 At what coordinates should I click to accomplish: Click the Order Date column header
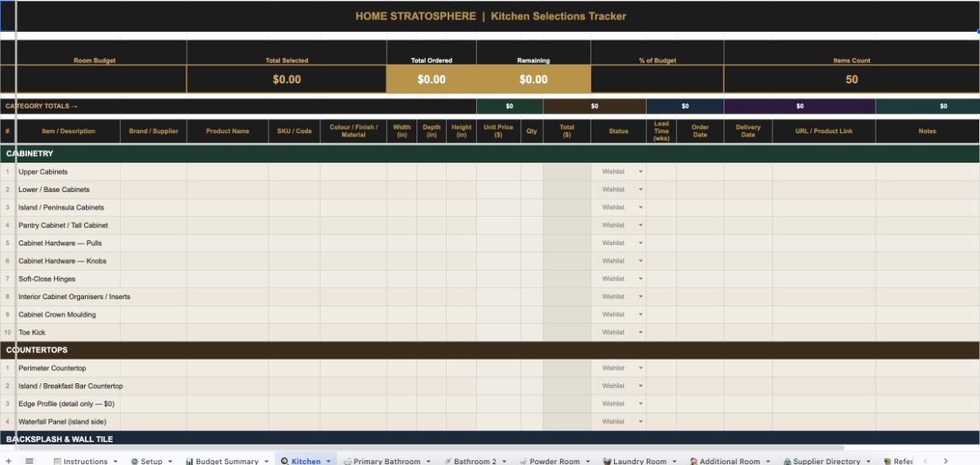point(700,131)
